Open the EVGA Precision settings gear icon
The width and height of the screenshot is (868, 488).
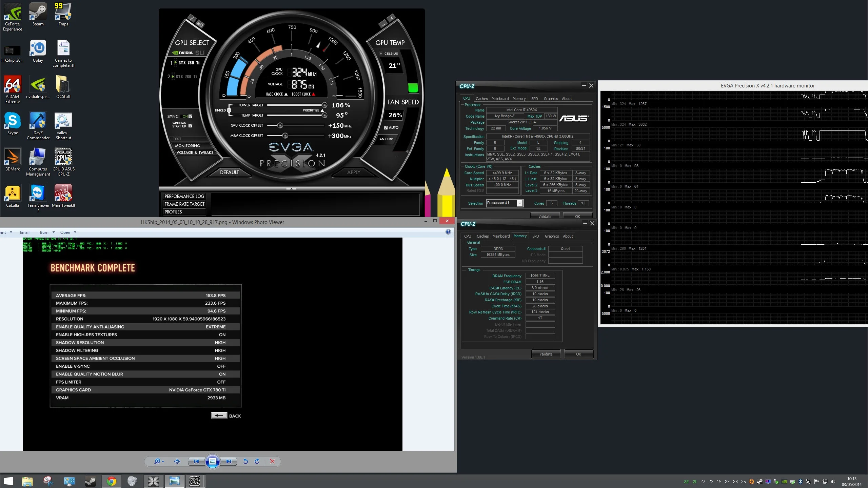200,24
